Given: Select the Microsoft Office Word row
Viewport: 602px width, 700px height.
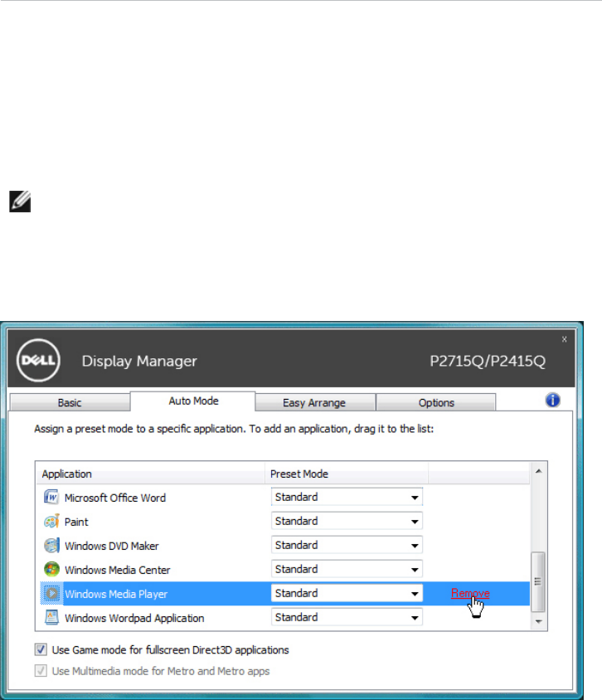Looking at the screenshot, I should (x=283, y=497).
